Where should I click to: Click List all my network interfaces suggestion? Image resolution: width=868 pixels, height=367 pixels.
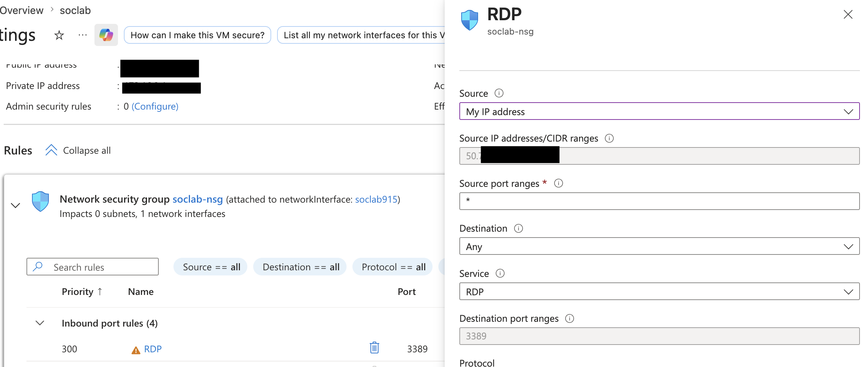[x=361, y=35]
